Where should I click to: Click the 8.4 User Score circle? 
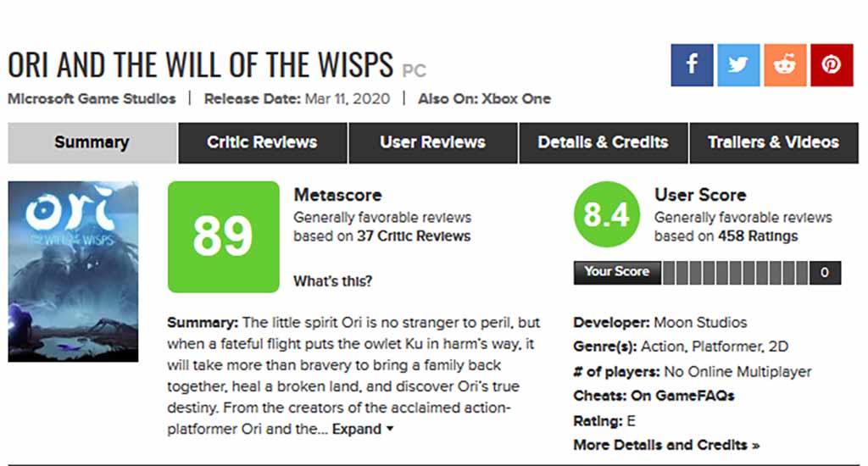pos(607,214)
